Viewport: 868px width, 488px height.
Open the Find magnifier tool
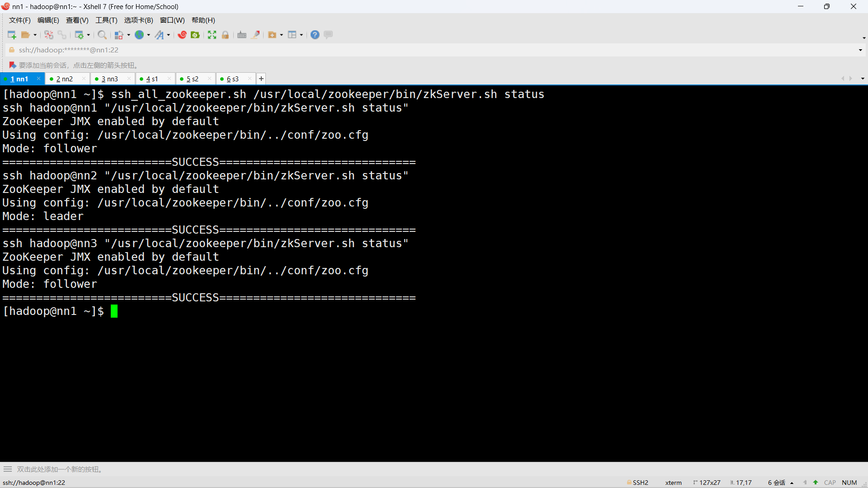point(102,35)
